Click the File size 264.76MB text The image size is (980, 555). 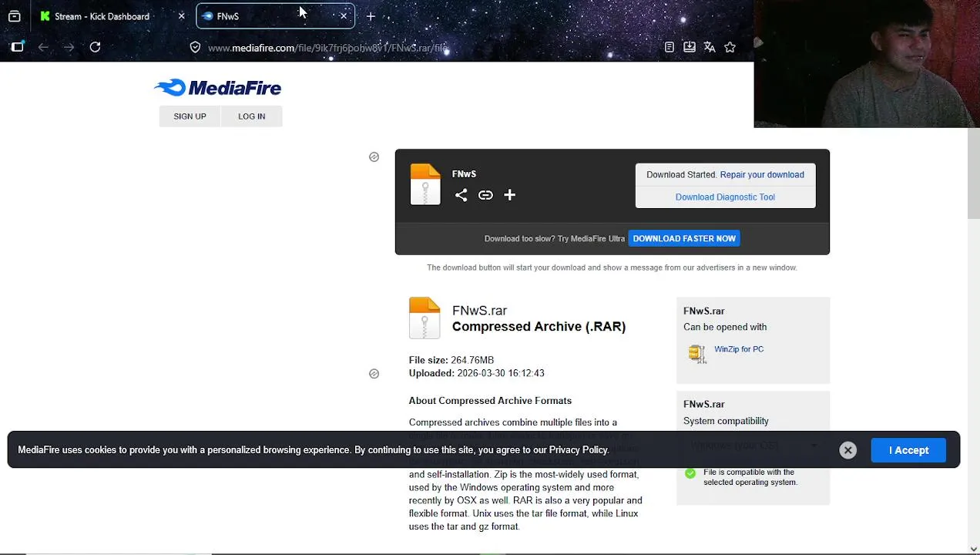point(451,360)
